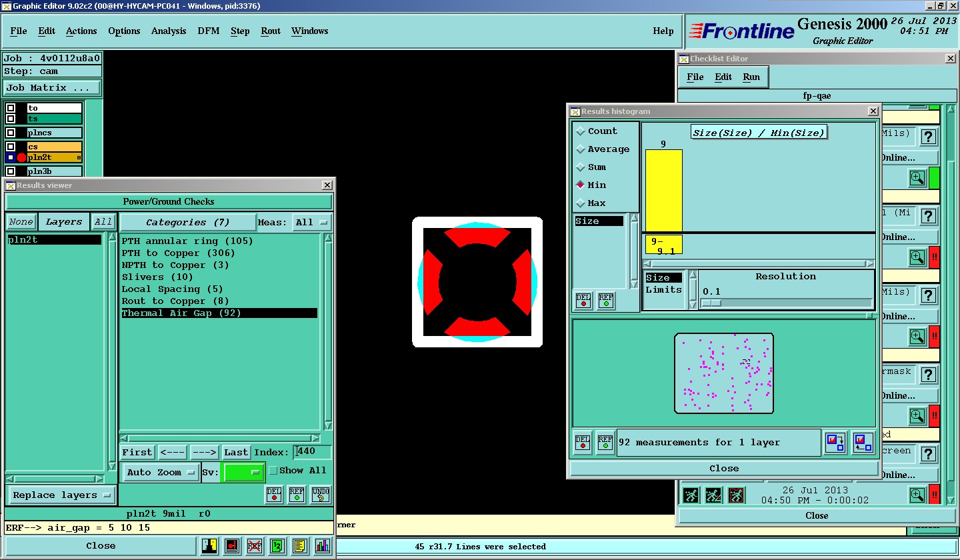Click the REF icon under the histogram Size list
The width and height of the screenshot is (960, 560).
(x=606, y=301)
